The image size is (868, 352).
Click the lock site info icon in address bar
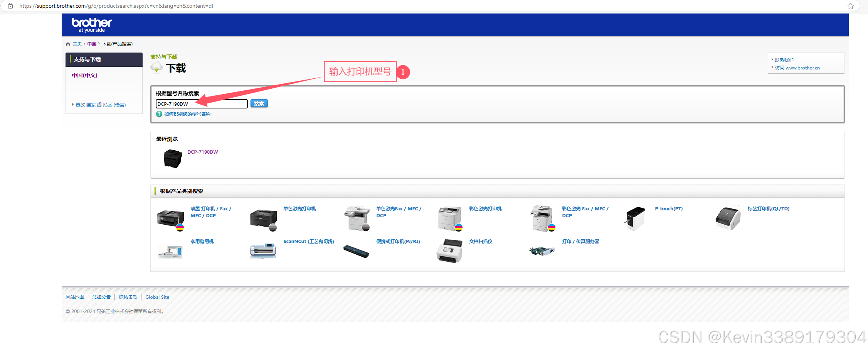(x=10, y=6)
